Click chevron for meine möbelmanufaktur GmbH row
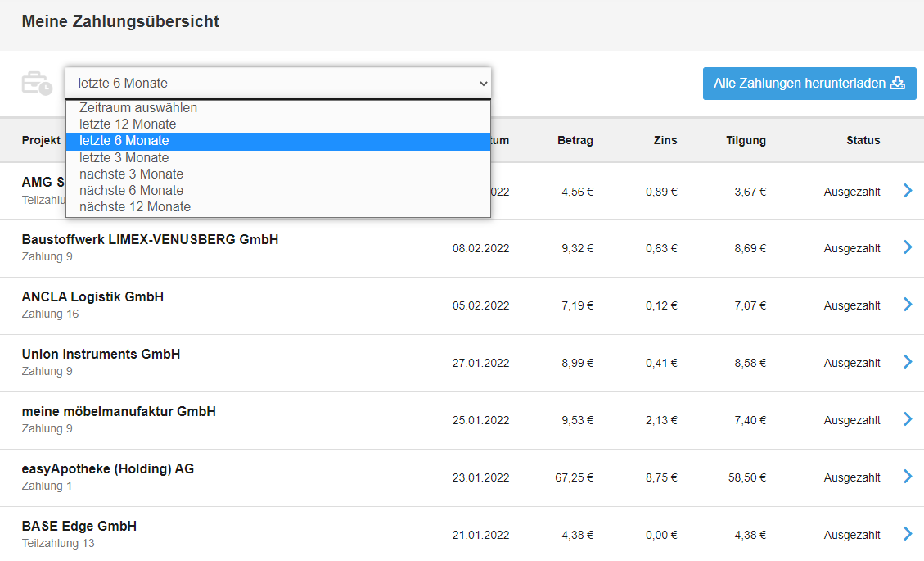 (907, 419)
